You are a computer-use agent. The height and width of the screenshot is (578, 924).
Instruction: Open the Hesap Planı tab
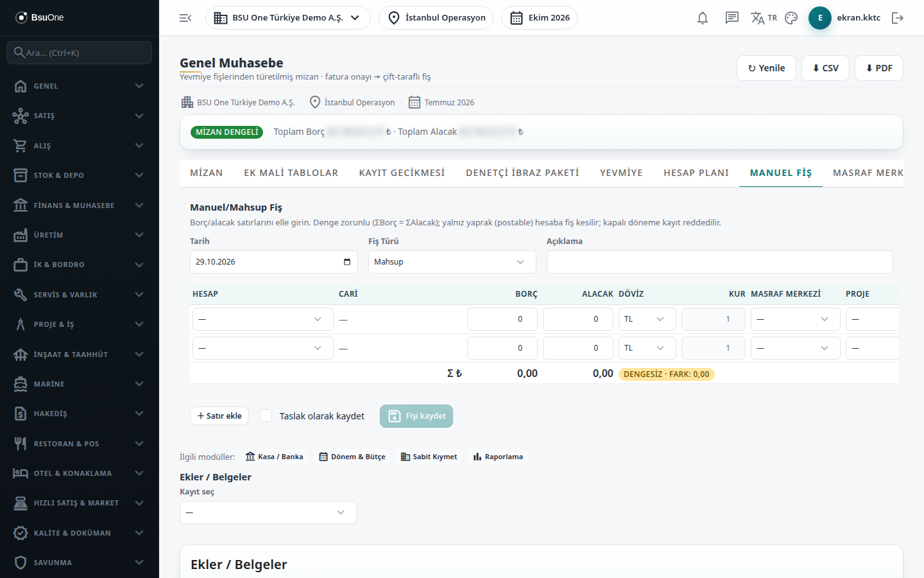696,173
